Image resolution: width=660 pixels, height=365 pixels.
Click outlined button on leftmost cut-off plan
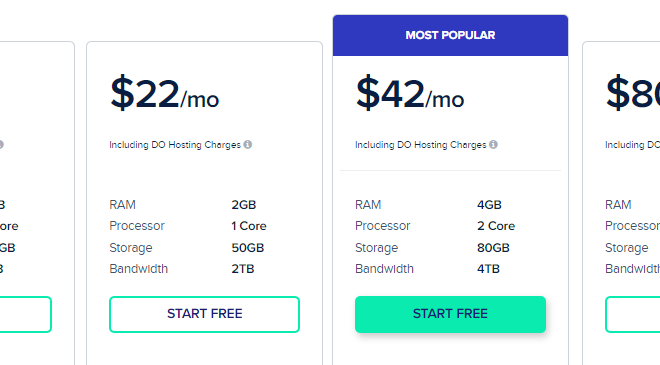coord(25,314)
